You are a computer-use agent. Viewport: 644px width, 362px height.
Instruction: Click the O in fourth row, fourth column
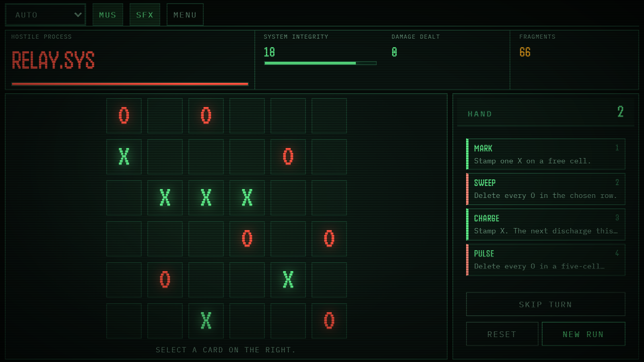(x=247, y=239)
